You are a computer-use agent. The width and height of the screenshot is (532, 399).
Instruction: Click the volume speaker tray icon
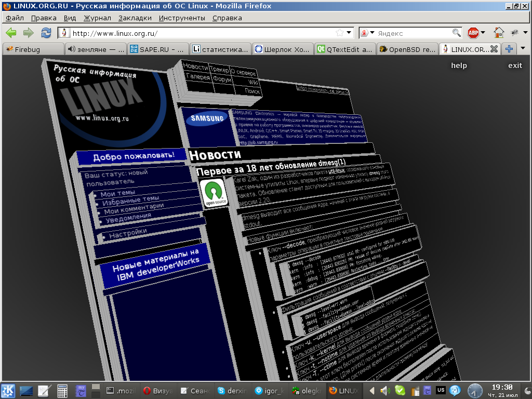coord(385,390)
